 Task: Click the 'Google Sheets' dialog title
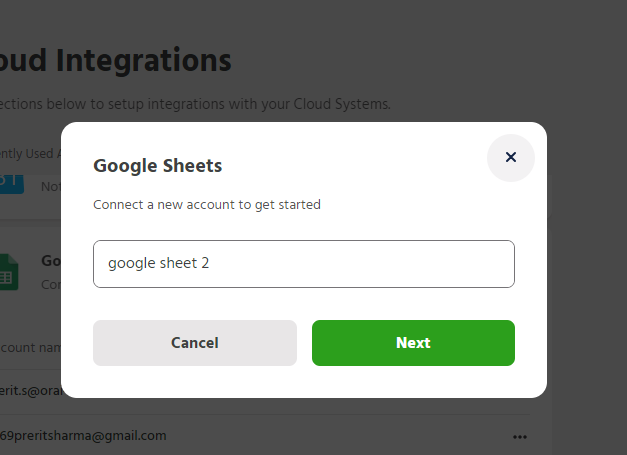(157, 166)
